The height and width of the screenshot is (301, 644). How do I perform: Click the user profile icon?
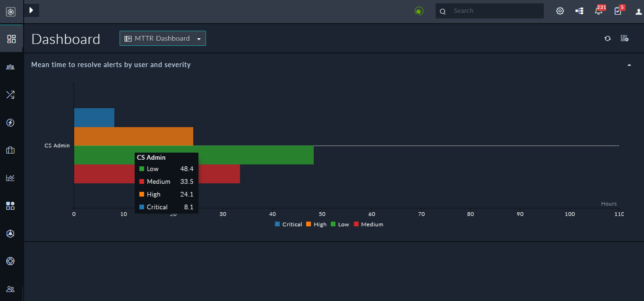coord(639,10)
